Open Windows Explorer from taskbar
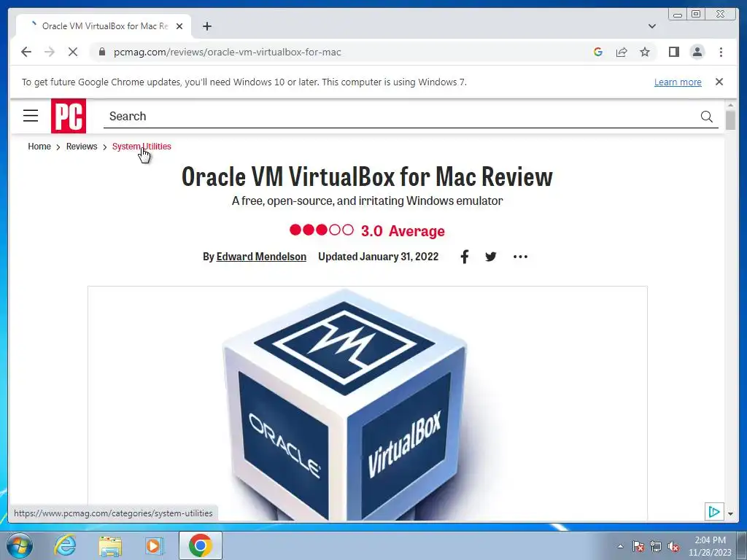Viewport: 747px width, 560px height. (x=110, y=545)
